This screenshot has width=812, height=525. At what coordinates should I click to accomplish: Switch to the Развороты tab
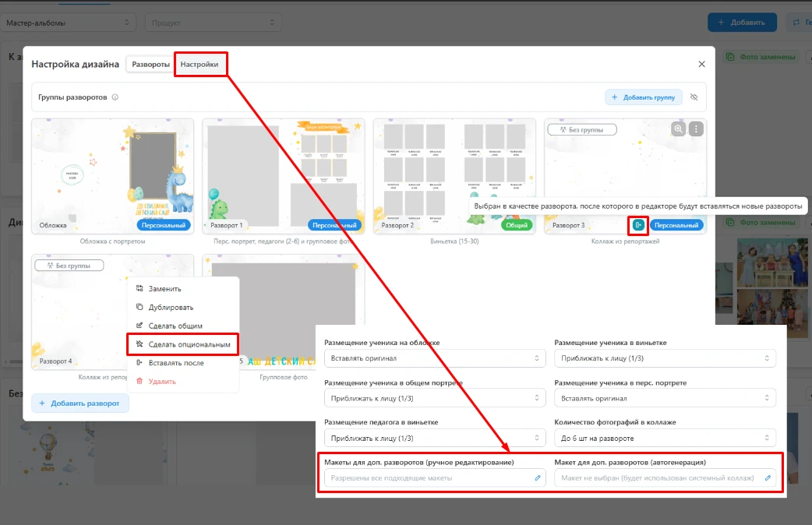coord(150,64)
